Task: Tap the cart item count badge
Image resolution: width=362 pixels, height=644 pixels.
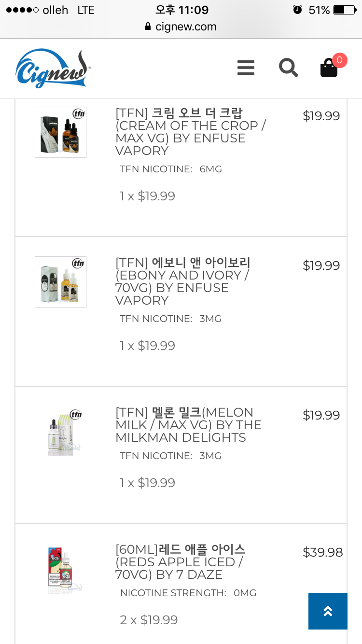Action: click(339, 60)
